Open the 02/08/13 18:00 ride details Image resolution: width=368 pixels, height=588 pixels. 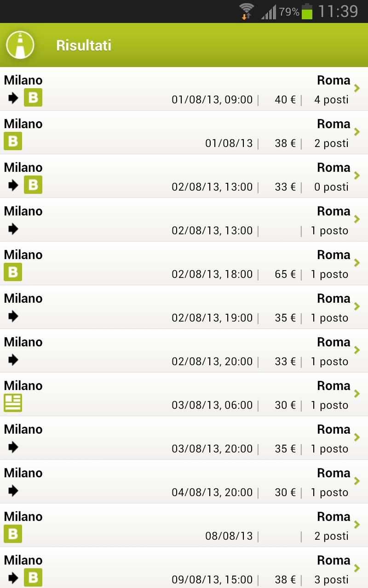184,263
